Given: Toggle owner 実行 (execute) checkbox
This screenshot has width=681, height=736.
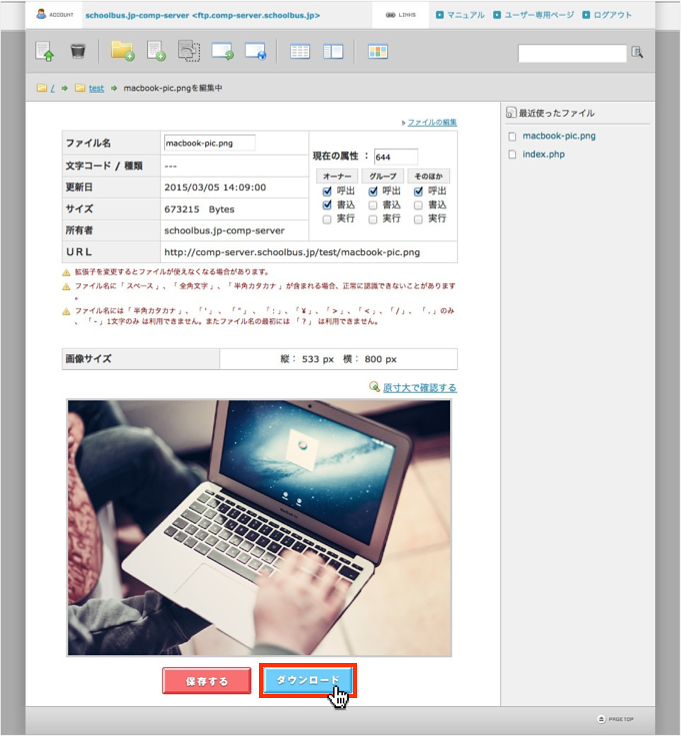Looking at the screenshot, I should 327,219.
